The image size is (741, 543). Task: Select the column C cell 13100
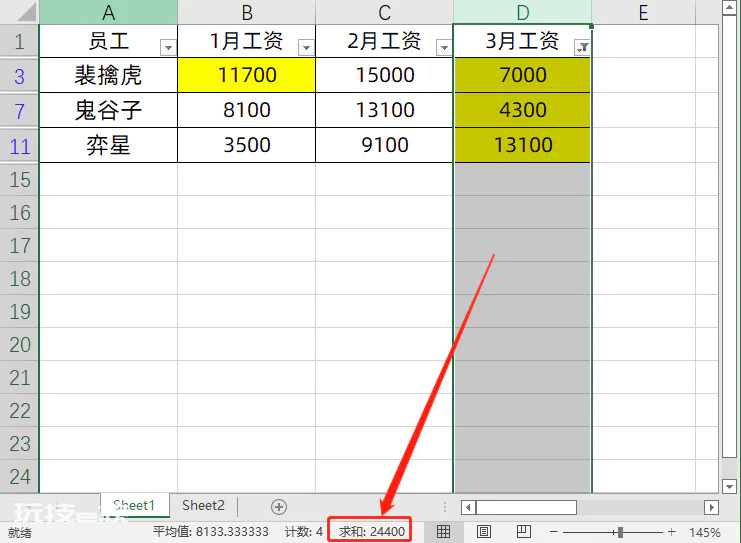coord(385,110)
